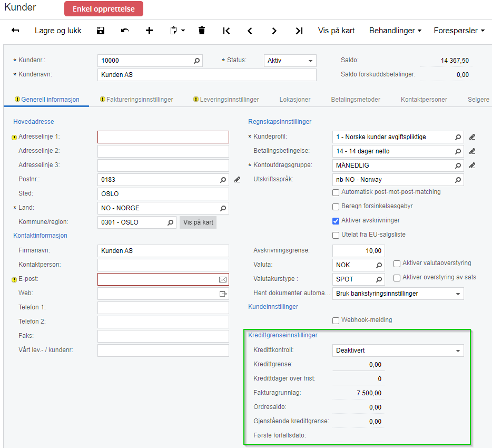Edit Kundeprofil with pencil icon
This screenshot has width=492, height=448.
tap(472, 137)
